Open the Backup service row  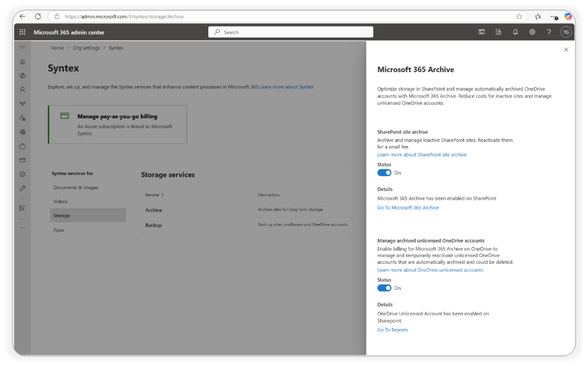point(253,225)
